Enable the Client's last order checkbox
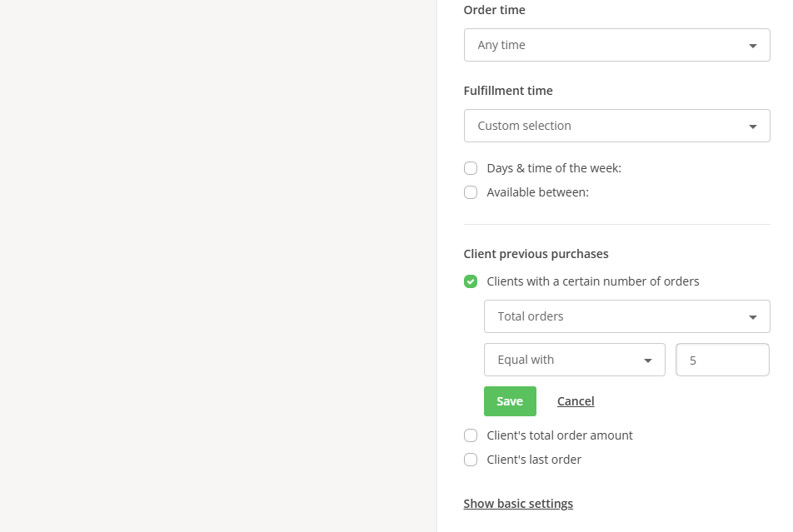793x532 pixels. coord(471,460)
